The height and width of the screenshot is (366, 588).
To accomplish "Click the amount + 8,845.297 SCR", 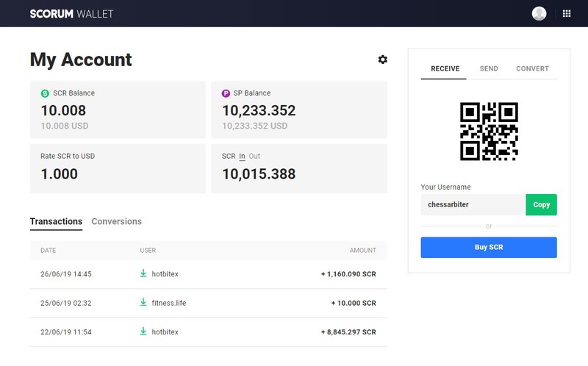I will pyautogui.click(x=348, y=332).
